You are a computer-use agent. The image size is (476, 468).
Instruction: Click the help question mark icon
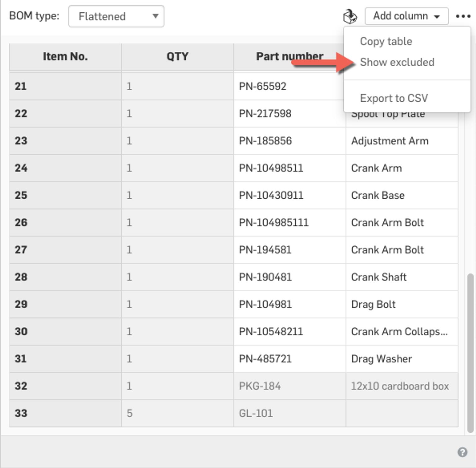(x=462, y=452)
